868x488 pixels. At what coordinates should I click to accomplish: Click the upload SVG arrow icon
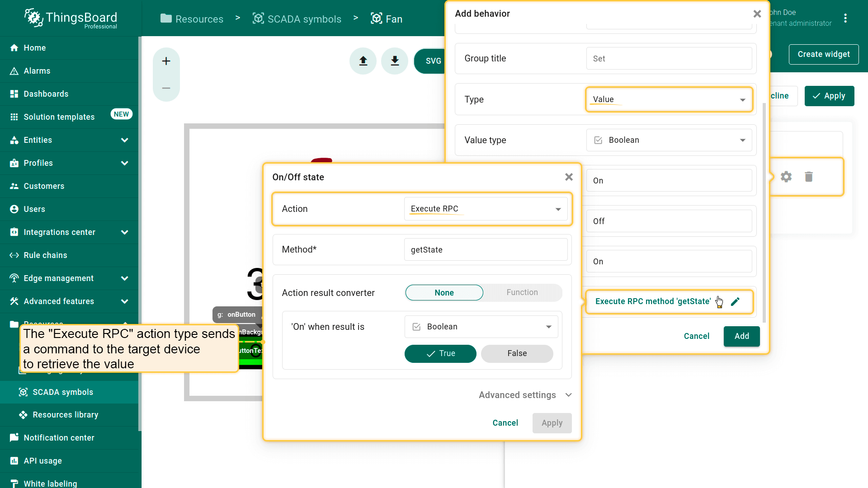[363, 61]
